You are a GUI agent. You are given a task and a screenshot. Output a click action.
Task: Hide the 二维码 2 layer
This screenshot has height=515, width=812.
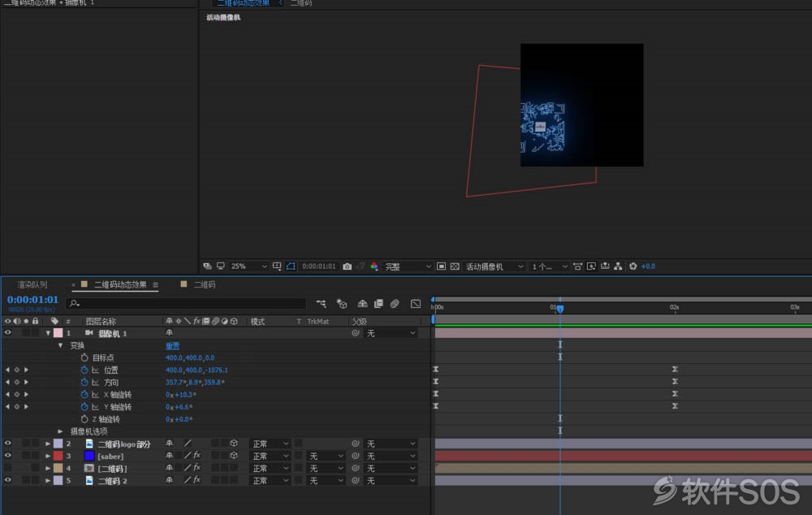tap(7, 480)
